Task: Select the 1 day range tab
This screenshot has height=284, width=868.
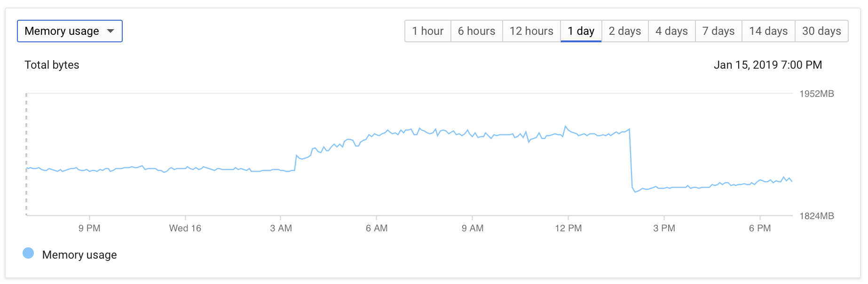Action: (581, 31)
